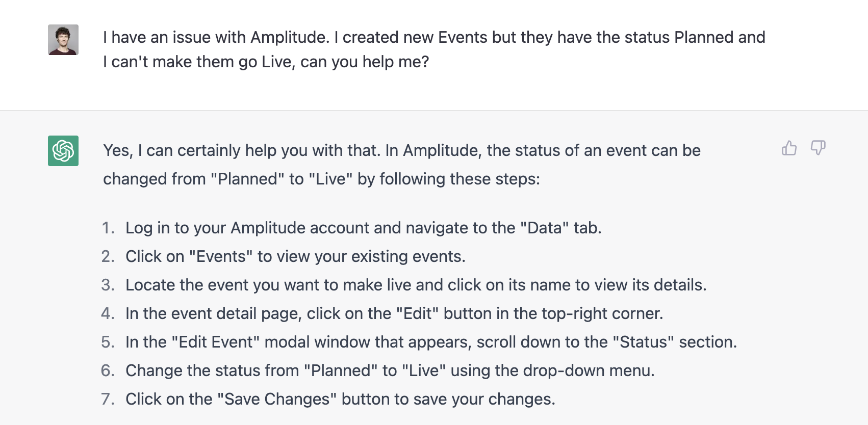Image resolution: width=868 pixels, height=425 pixels.
Task: Click the quoted "Edit Event" text in step 5
Action: (216, 342)
